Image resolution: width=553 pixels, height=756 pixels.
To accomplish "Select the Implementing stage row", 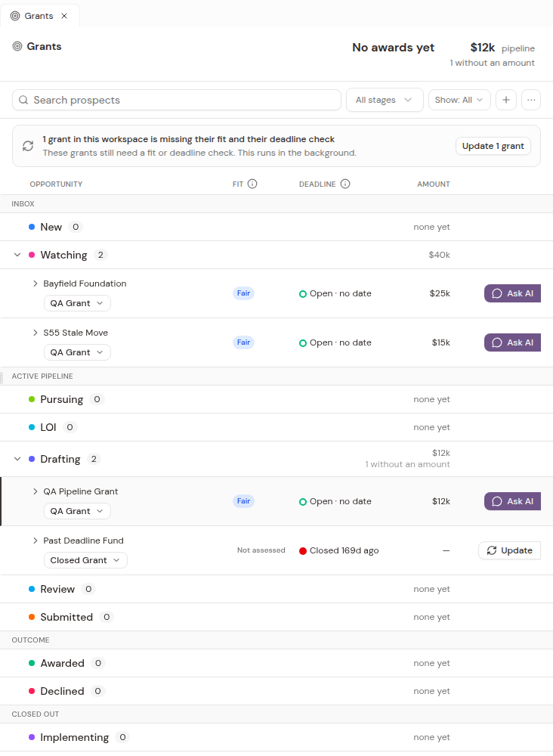I will point(276,737).
